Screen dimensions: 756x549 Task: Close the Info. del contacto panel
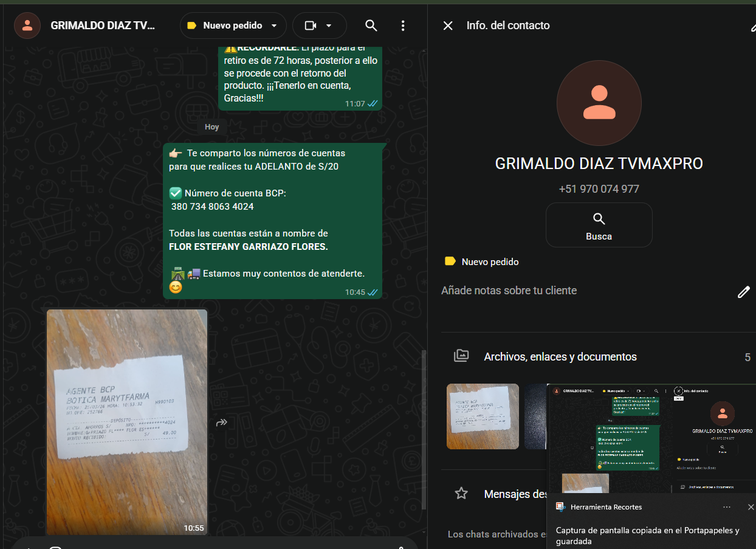(448, 26)
